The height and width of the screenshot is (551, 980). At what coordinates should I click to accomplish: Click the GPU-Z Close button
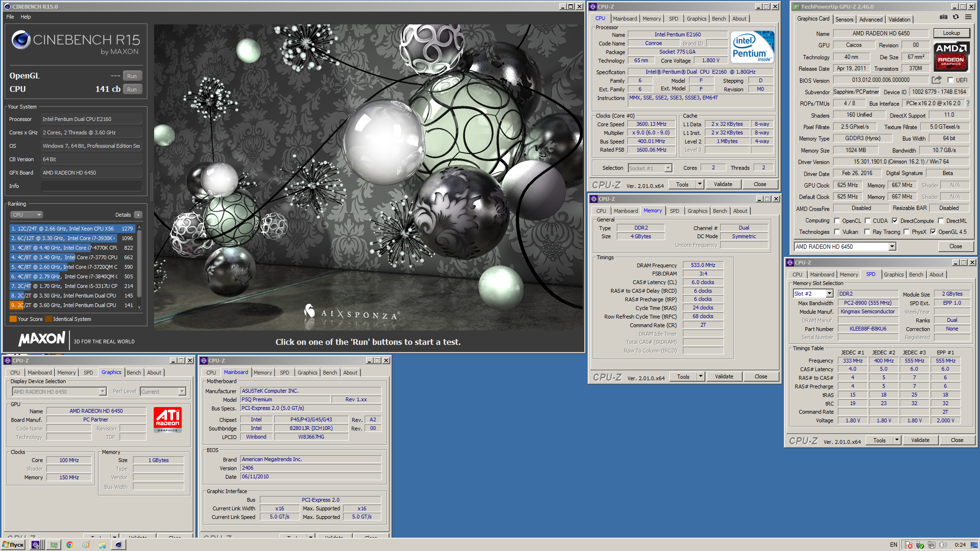[956, 246]
